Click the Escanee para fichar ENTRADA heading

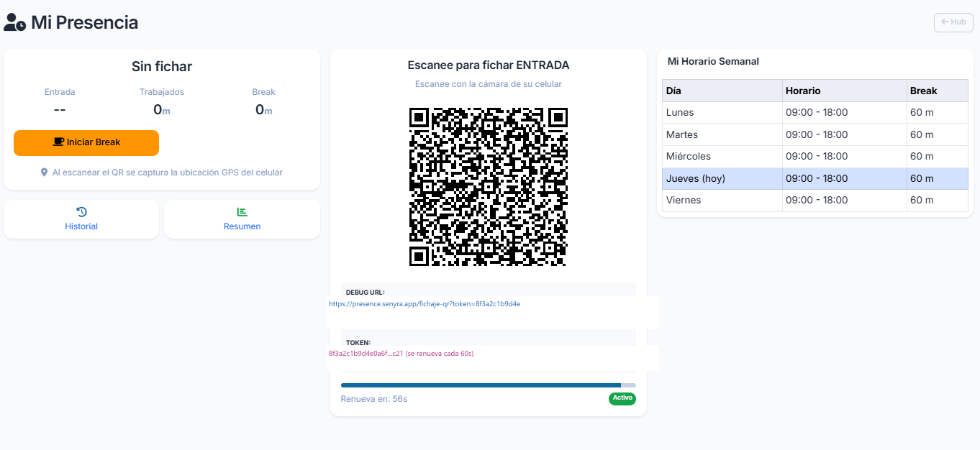(489, 65)
